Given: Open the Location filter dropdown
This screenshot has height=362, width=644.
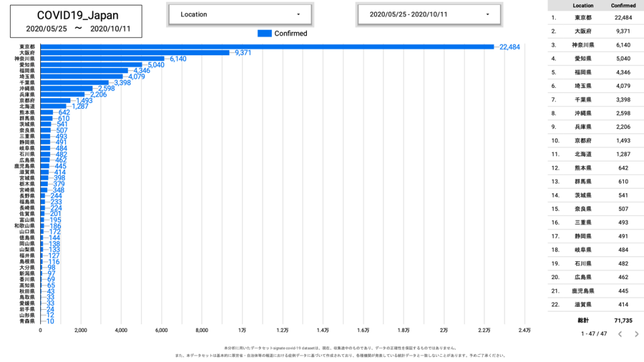Looking at the screenshot, I should pos(239,14).
